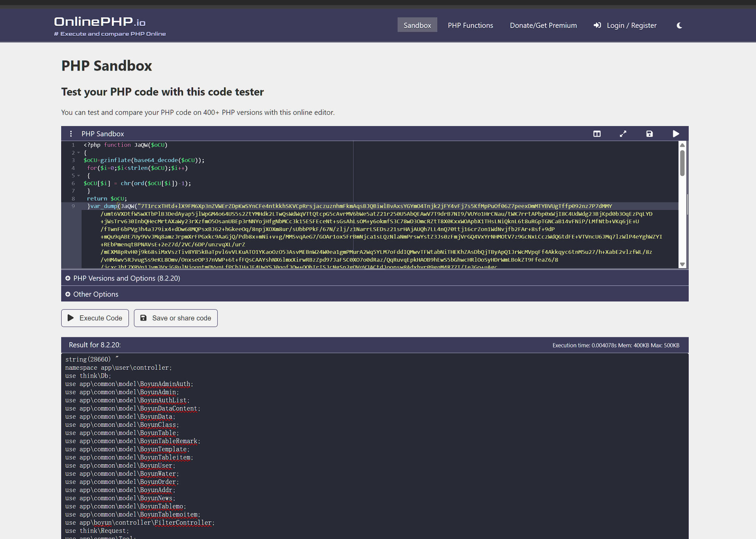Collapse code fold arrow on line 2
Image resolution: width=756 pixels, height=539 pixels.
(79, 153)
